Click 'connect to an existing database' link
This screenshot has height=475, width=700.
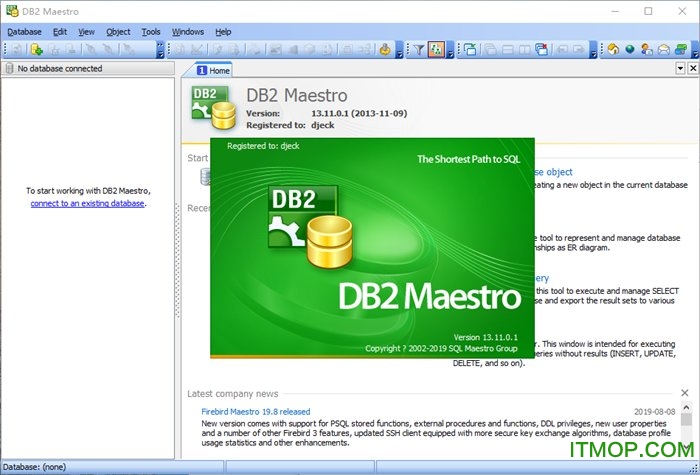pos(88,203)
